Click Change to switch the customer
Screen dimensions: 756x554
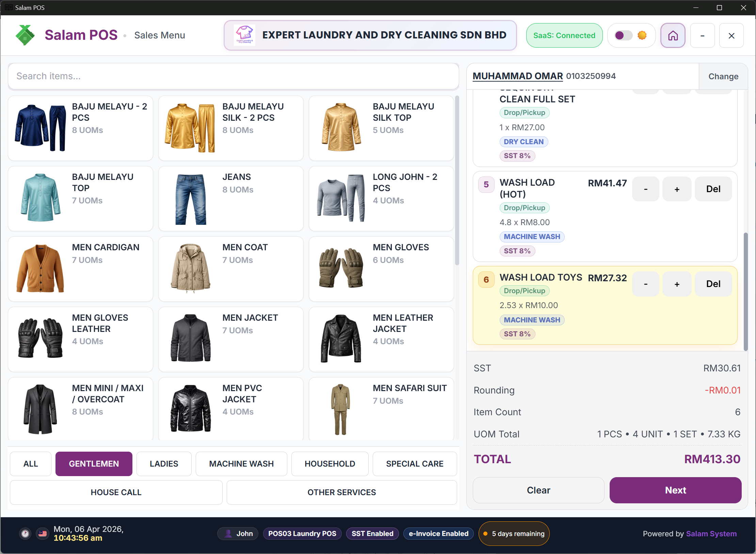pos(723,77)
